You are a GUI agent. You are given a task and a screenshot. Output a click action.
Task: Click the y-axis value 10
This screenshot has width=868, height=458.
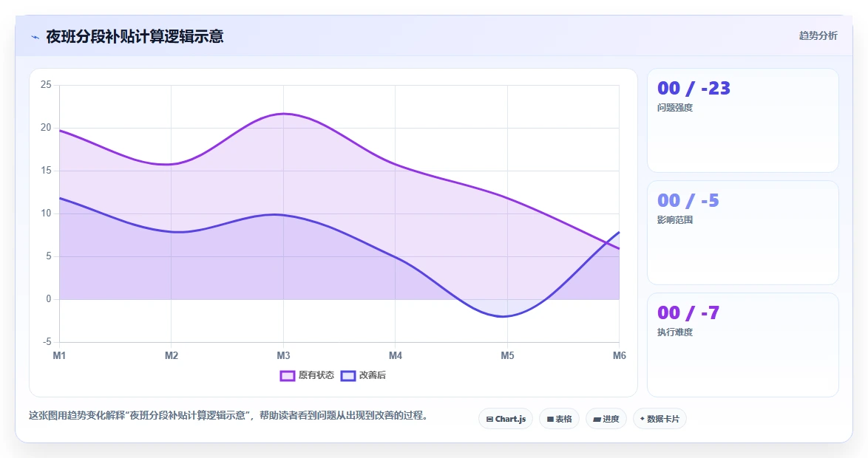pyautogui.click(x=46, y=213)
